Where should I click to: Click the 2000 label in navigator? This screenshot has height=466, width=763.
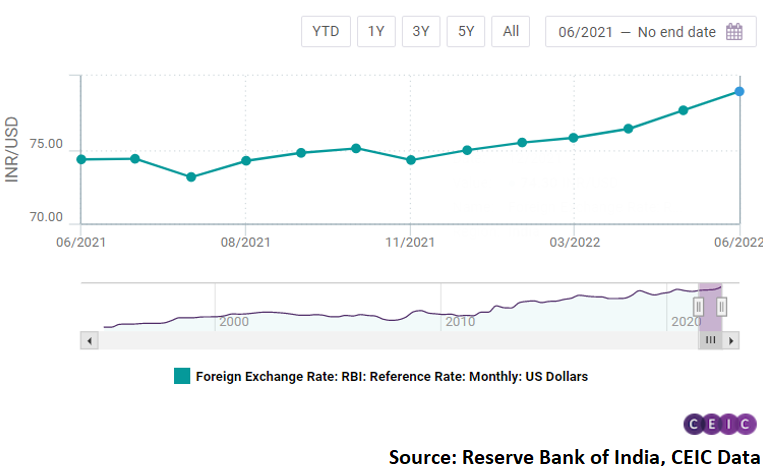click(234, 322)
